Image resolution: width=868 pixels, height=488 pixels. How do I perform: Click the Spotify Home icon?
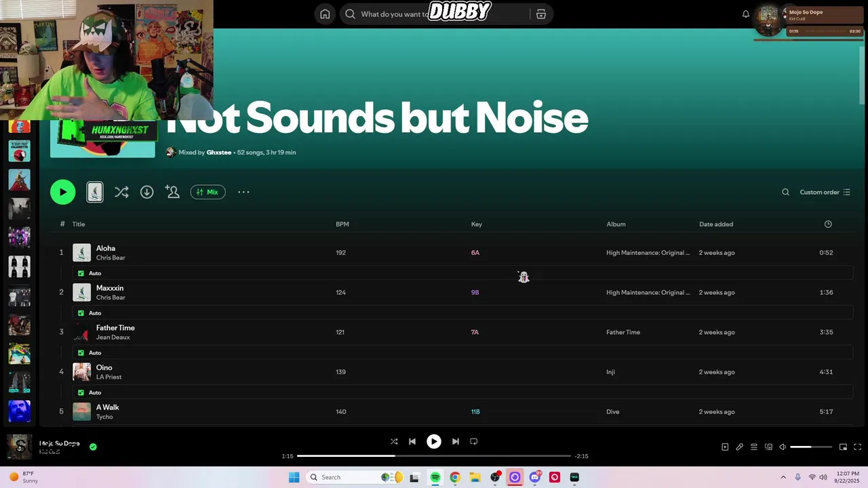click(325, 14)
